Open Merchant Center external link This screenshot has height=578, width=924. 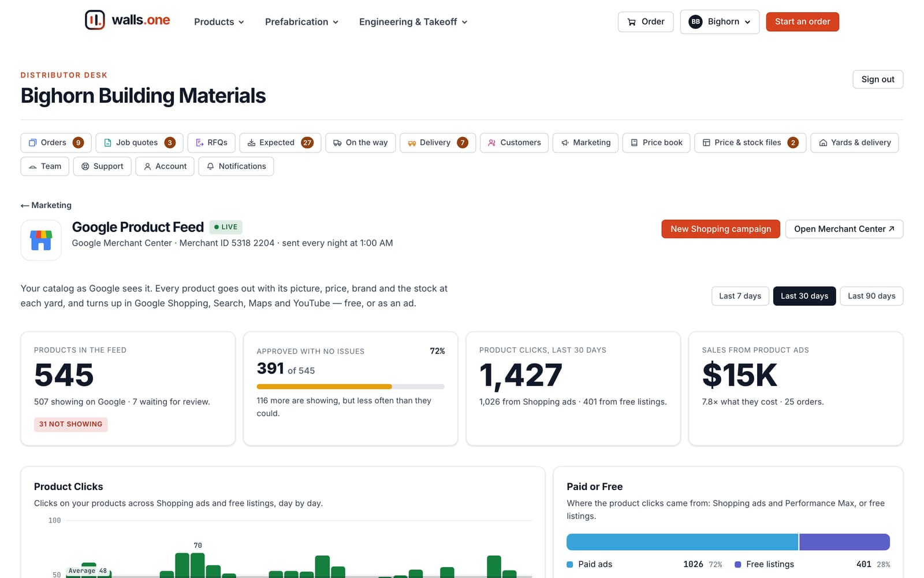click(x=844, y=229)
